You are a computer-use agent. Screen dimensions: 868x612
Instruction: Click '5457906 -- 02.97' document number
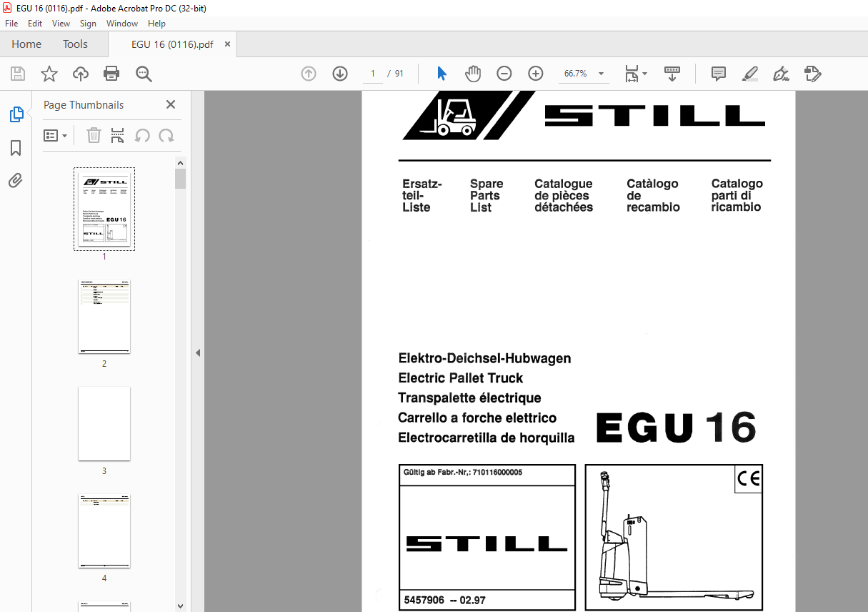tap(444, 600)
